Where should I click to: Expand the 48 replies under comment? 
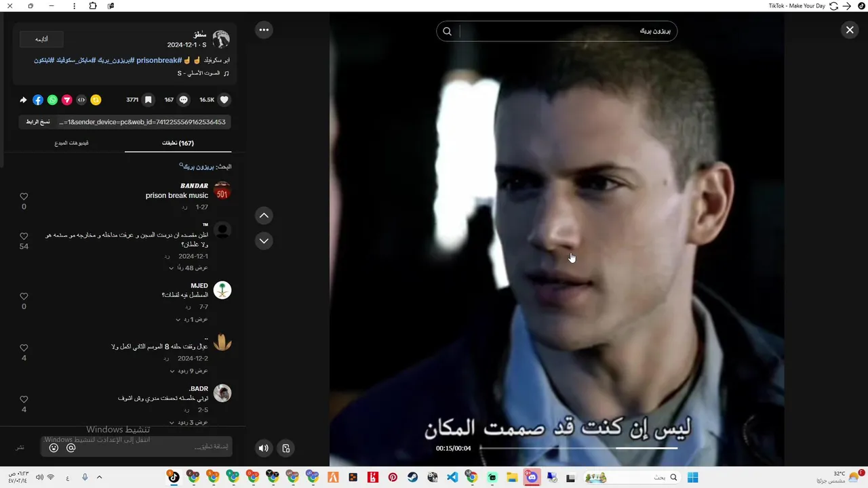pyautogui.click(x=189, y=268)
